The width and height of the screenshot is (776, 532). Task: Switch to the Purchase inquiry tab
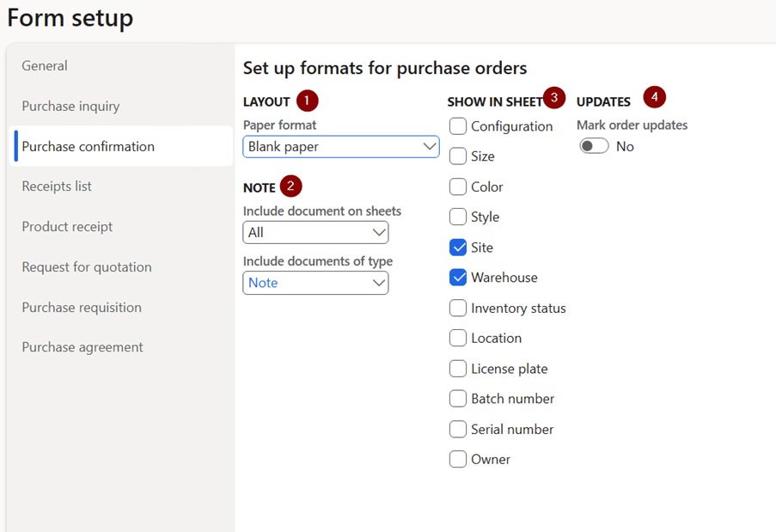[x=70, y=106]
